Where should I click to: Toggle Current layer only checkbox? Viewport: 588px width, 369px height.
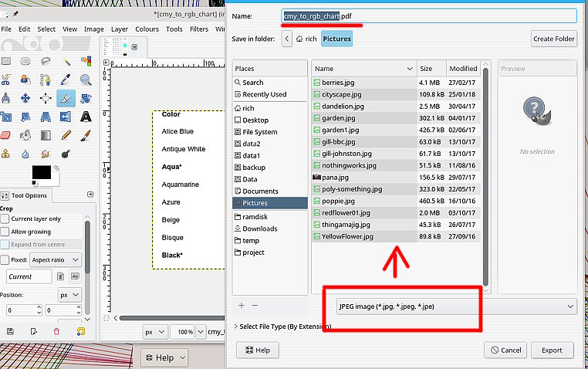point(5,218)
